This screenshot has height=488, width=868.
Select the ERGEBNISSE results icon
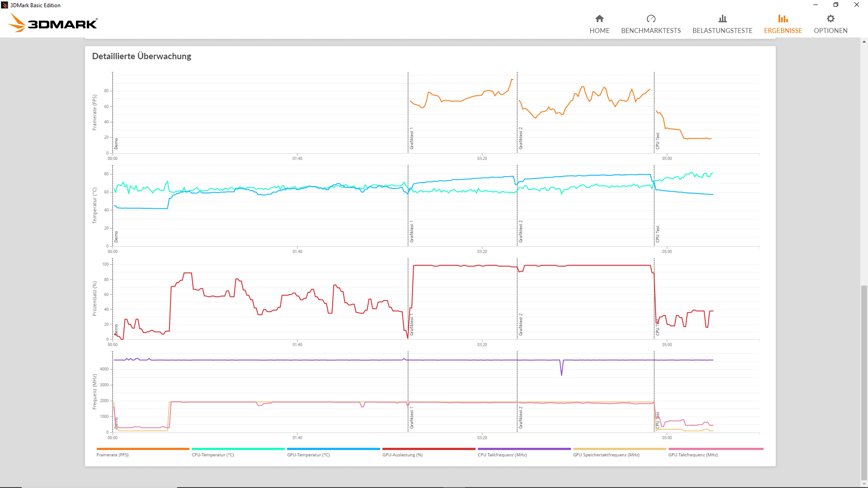783,19
